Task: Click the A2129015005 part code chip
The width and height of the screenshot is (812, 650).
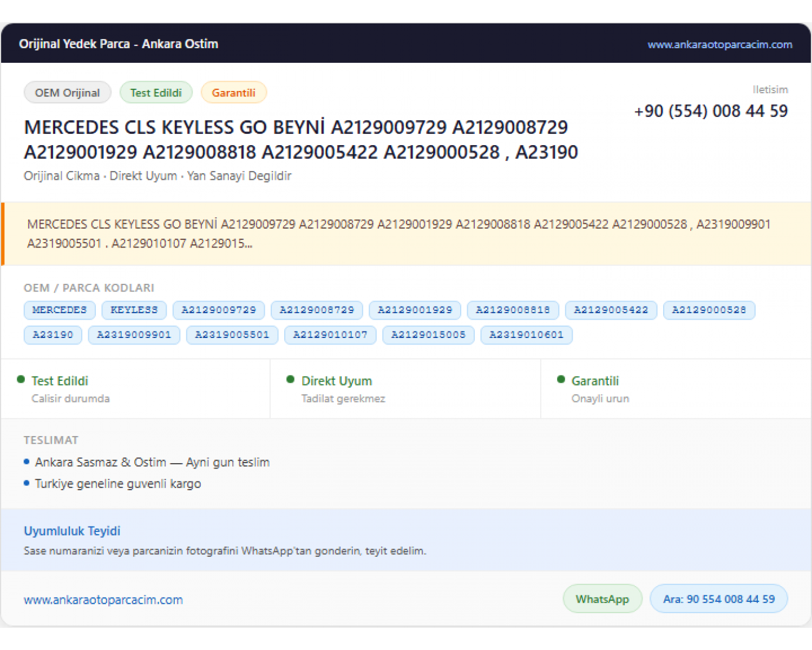Action: coord(429,335)
